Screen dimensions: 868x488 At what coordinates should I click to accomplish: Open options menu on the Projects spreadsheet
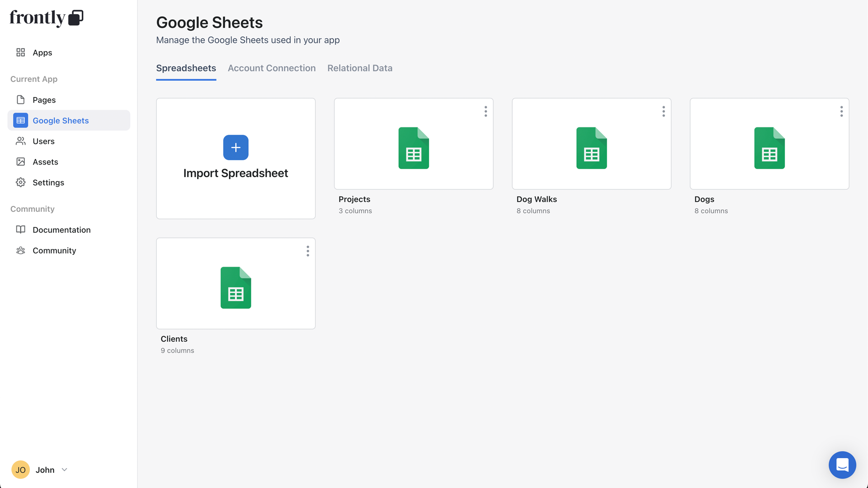[x=485, y=111]
